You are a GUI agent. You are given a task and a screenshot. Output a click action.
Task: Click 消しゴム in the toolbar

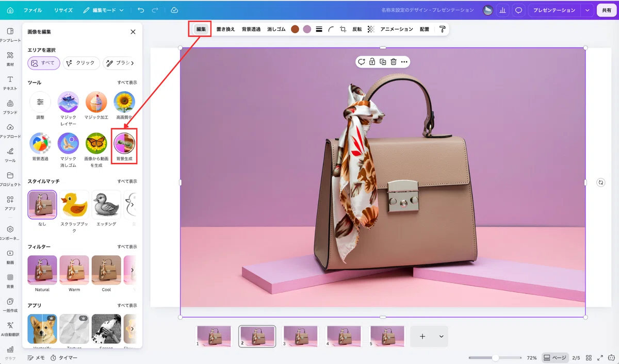(276, 29)
